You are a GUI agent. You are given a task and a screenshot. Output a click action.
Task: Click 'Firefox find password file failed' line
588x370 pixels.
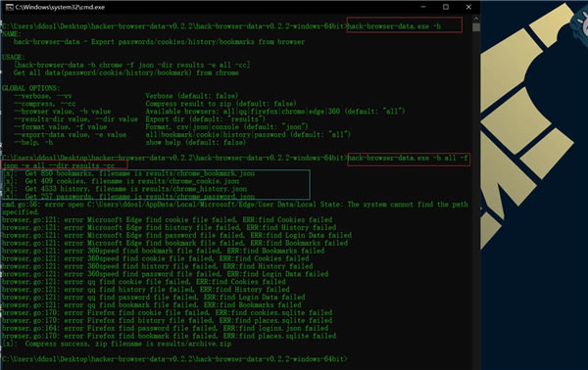[x=165, y=328]
